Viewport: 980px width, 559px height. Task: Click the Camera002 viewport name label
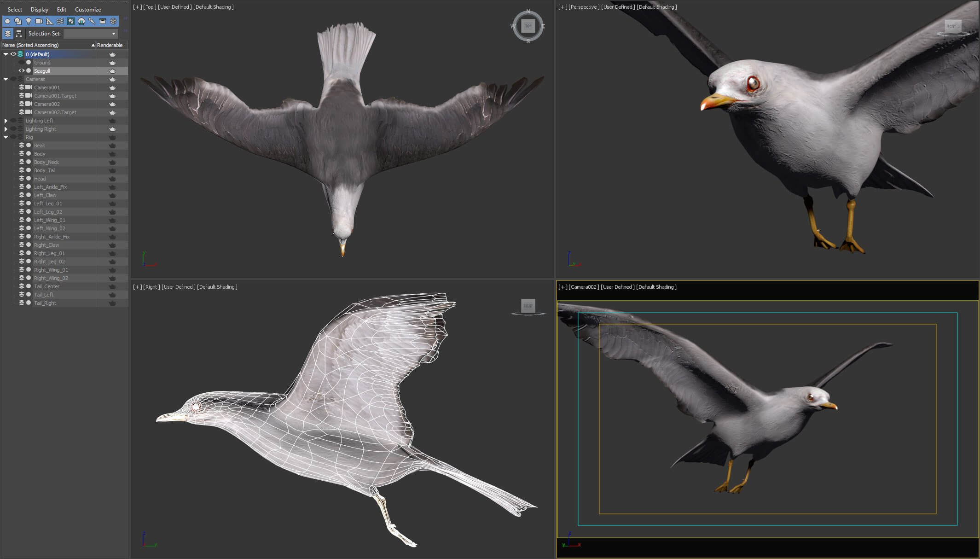click(x=584, y=287)
